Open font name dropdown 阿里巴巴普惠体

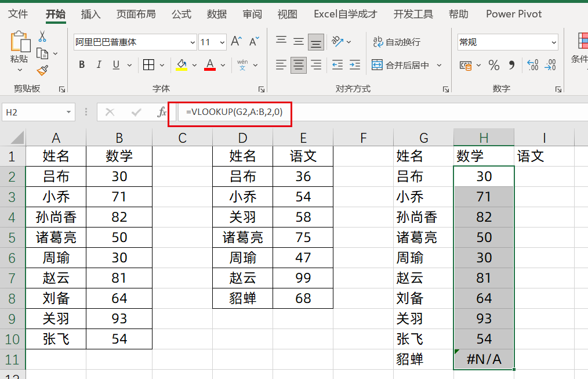coord(193,42)
